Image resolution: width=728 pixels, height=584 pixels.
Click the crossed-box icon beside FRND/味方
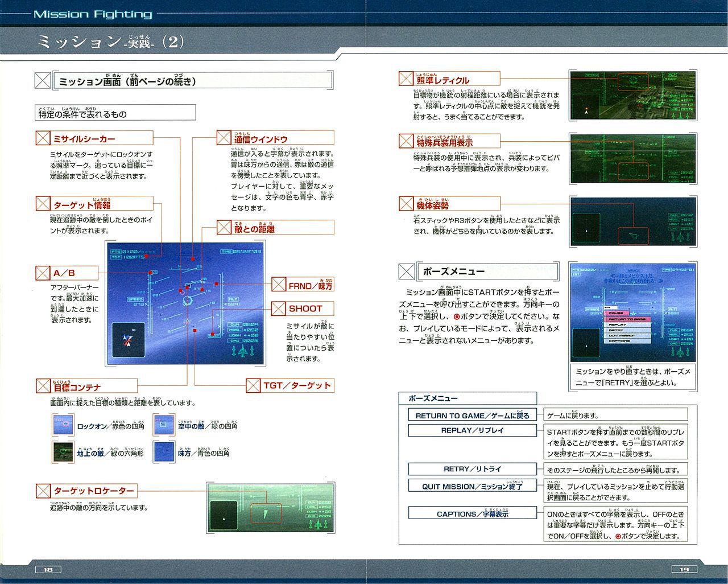coord(279,284)
